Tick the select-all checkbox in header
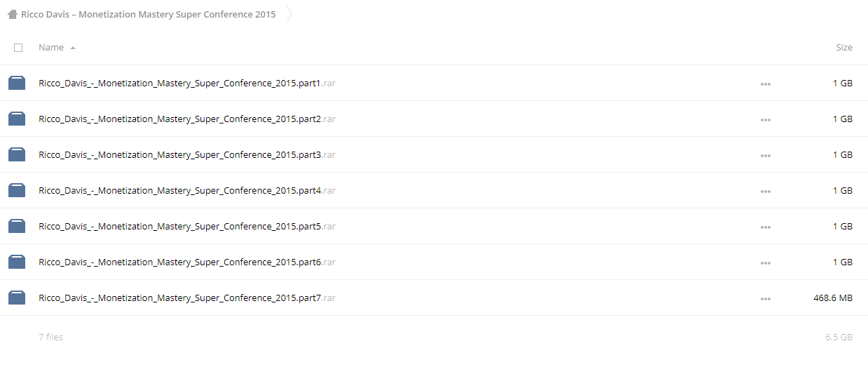The height and width of the screenshot is (367, 868). [18, 48]
